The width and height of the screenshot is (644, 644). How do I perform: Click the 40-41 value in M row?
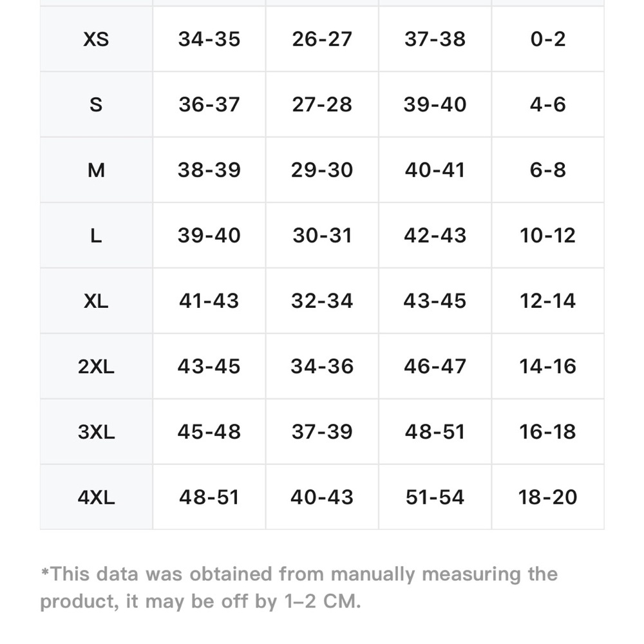pos(435,169)
